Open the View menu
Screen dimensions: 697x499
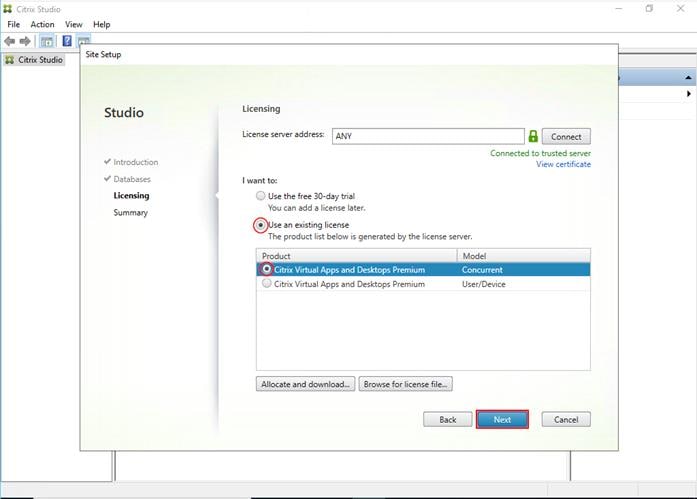73,24
